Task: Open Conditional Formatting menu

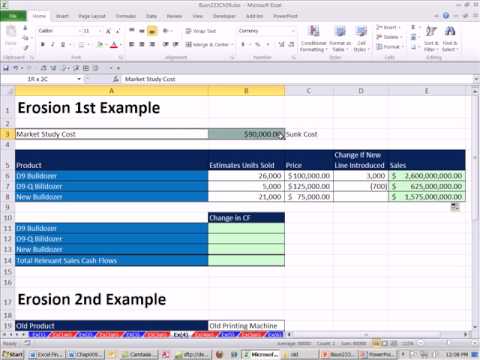Action: 313,38
